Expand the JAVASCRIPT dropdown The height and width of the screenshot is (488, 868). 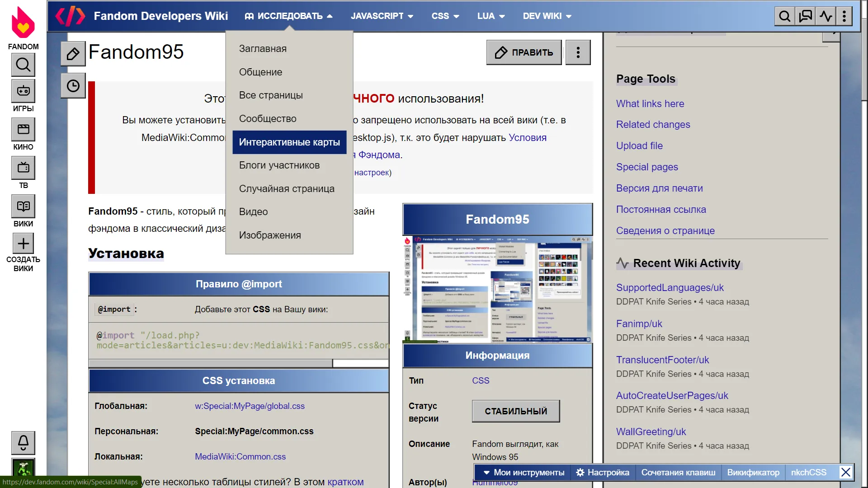pyautogui.click(x=382, y=16)
